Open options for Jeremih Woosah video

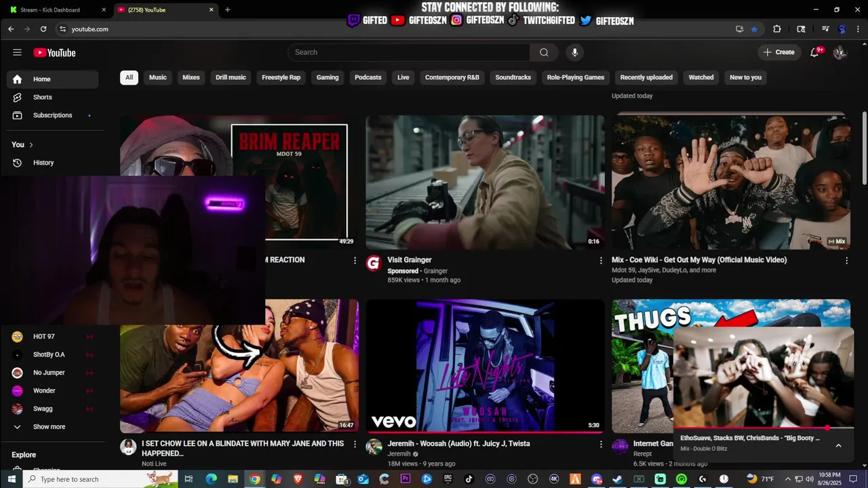point(600,444)
